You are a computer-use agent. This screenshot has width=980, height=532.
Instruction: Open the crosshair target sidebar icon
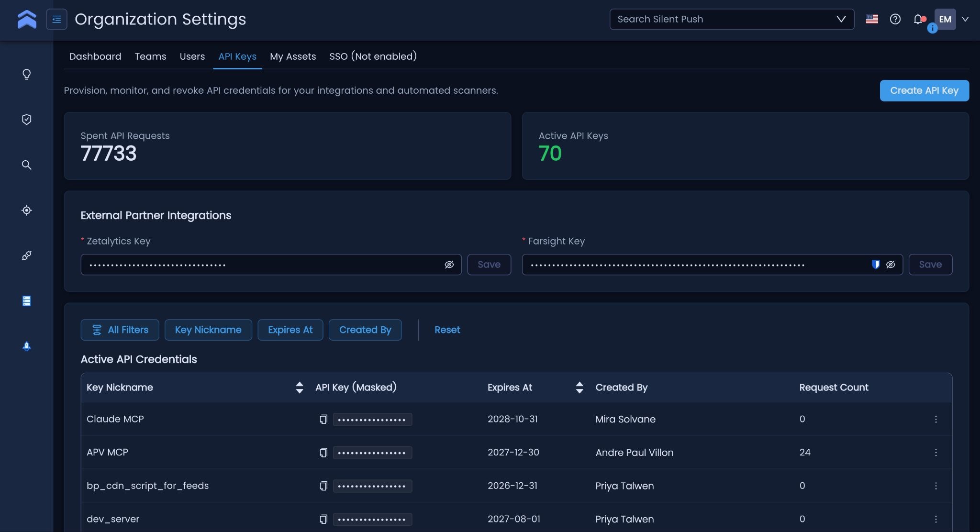pyautogui.click(x=27, y=210)
